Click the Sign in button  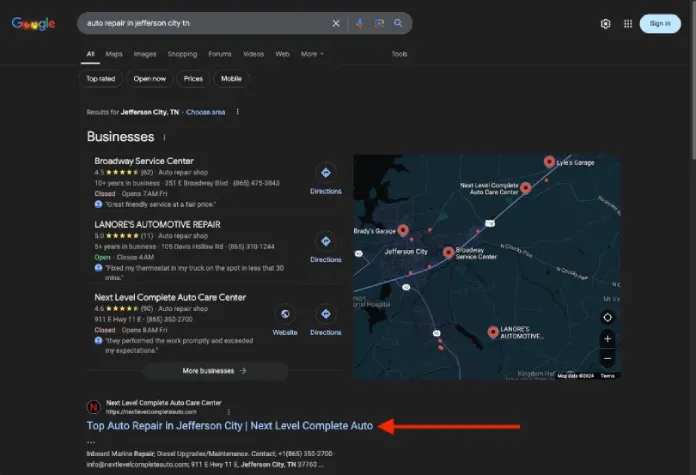660,24
